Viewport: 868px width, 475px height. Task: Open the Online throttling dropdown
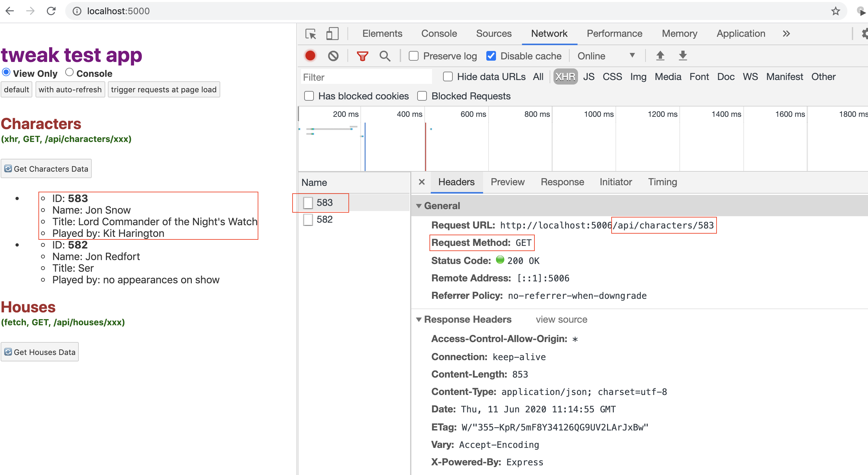tap(605, 56)
